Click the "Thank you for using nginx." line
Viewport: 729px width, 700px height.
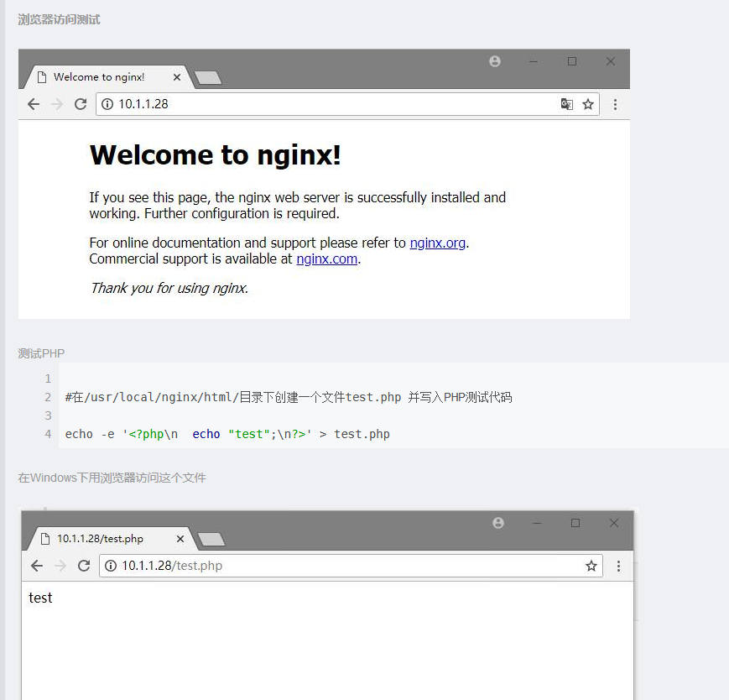(x=169, y=288)
